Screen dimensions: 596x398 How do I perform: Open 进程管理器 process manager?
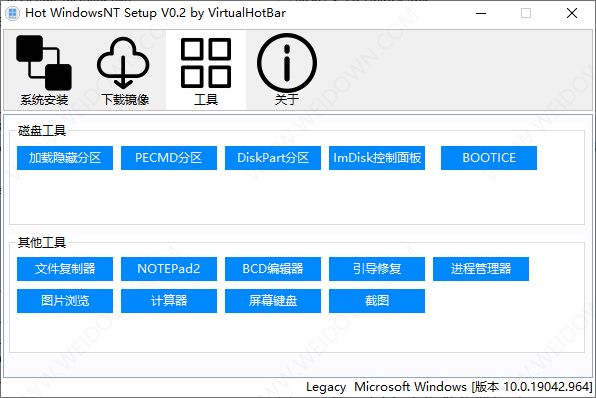click(481, 269)
